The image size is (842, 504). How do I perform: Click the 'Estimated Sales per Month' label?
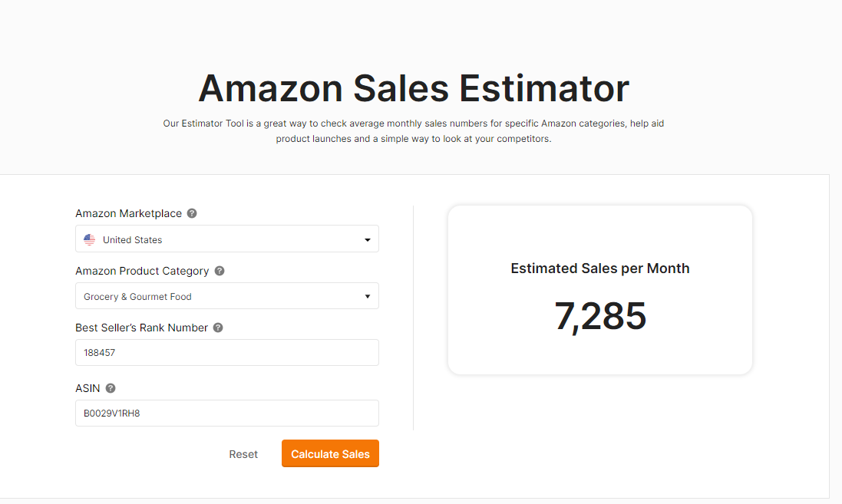point(599,268)
